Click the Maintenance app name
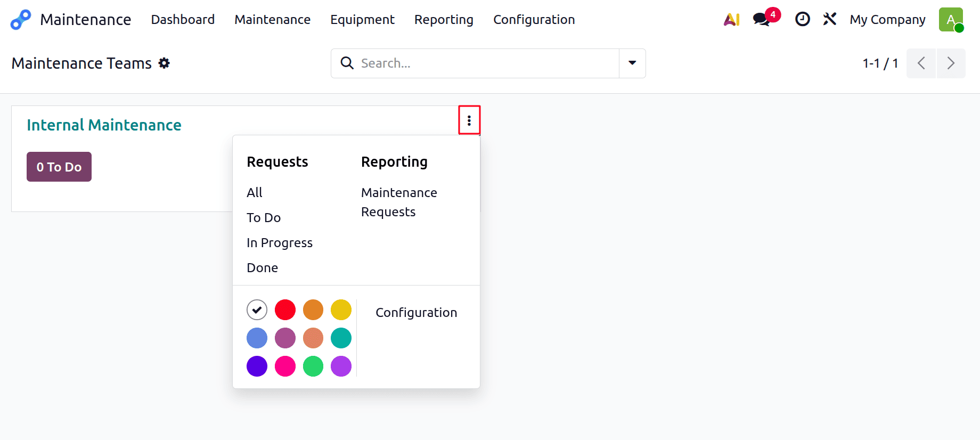The image size is (980, 440). [85, 20]
